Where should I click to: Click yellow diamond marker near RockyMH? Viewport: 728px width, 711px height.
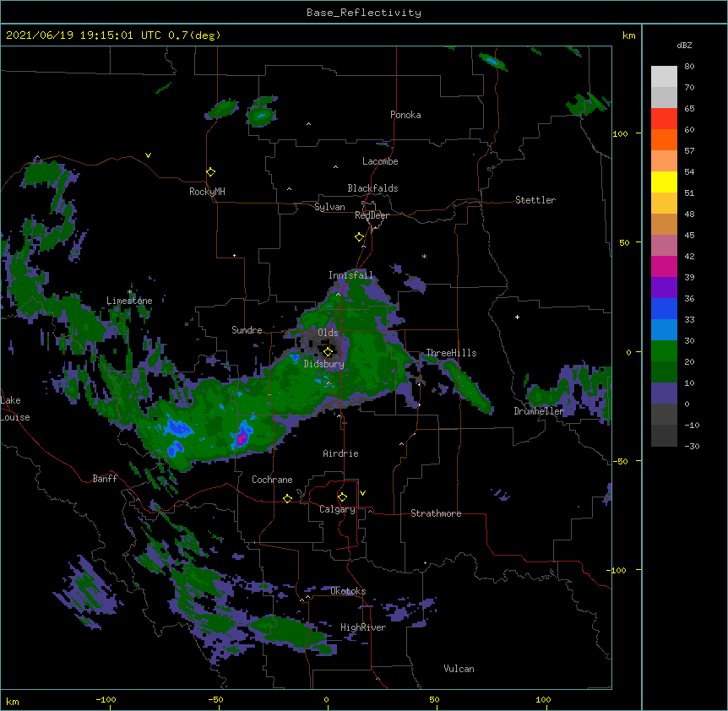click(211, 172)
